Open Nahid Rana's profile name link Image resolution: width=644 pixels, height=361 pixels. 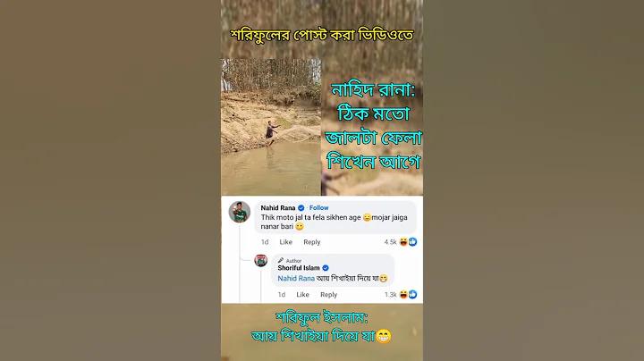[x=278, y=208]
